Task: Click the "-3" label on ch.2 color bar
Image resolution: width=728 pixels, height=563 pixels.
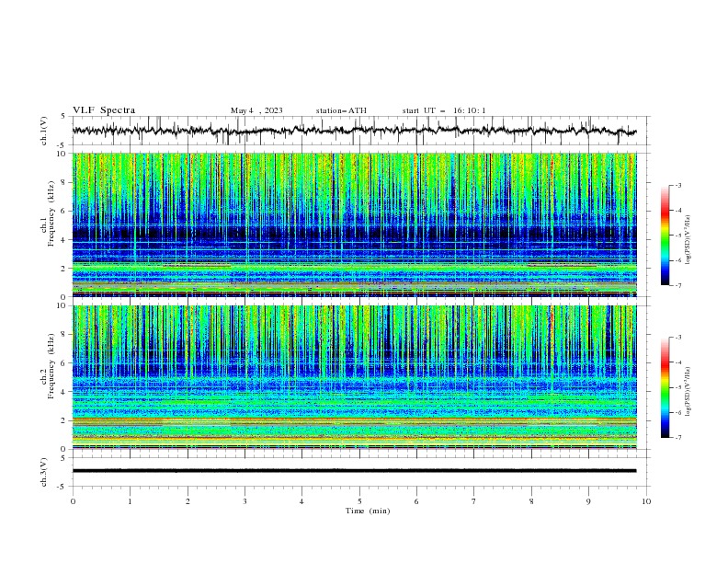Action: [x=678, y=338]
